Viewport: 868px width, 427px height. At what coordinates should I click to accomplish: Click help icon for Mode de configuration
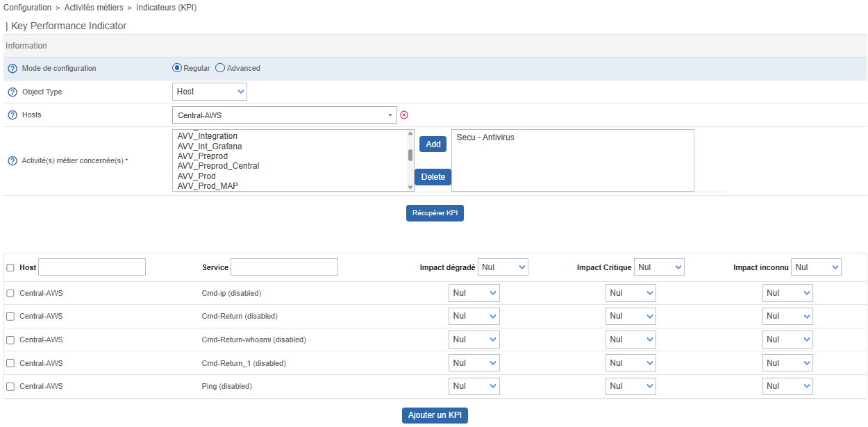[x=12, y=69]
